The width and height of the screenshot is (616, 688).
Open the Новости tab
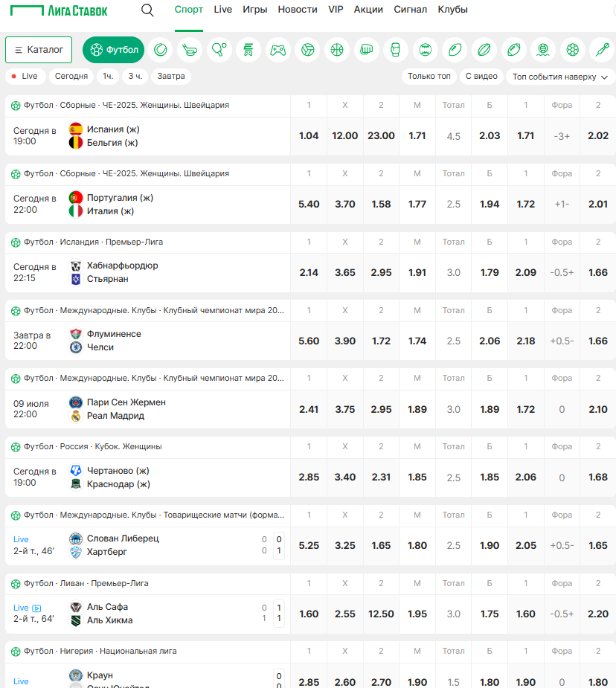(x=298, y=10)
